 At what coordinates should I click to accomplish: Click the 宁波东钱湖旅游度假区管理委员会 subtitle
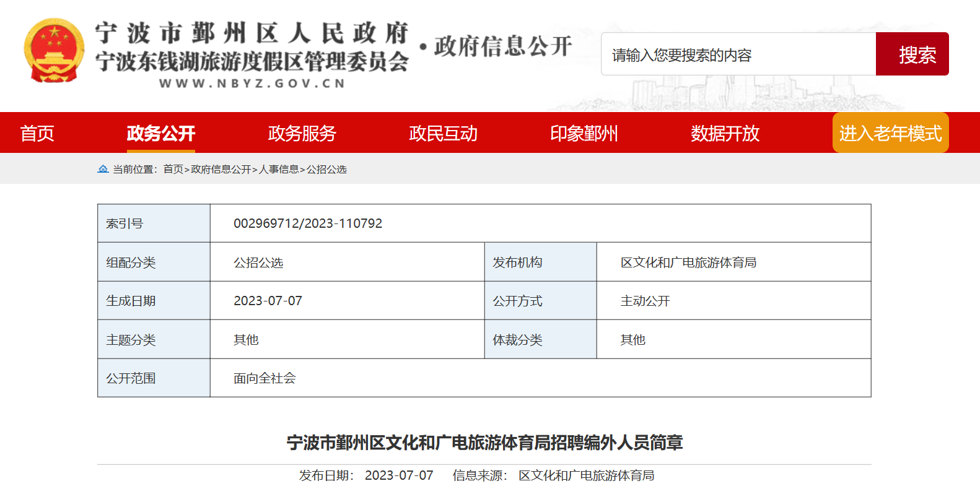click(x=252, y=61)
